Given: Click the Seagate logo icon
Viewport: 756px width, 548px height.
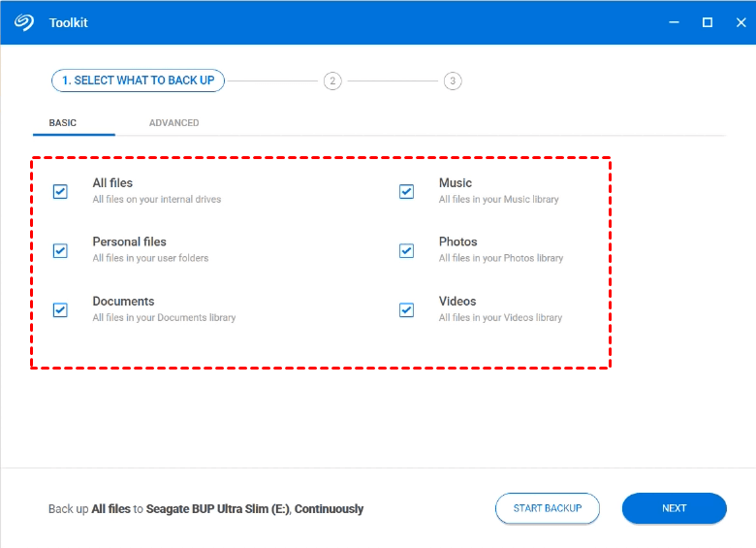Looking at the screenshot, I should [25, 21].
